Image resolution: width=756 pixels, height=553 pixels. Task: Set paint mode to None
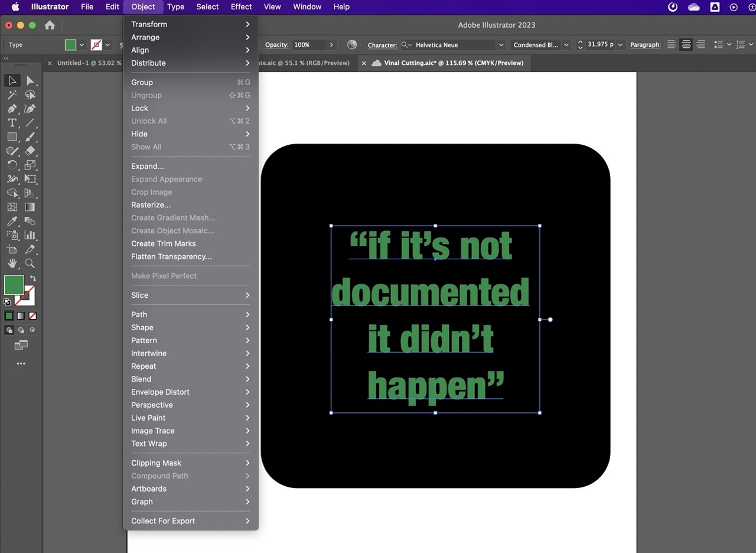click(32, 316)
